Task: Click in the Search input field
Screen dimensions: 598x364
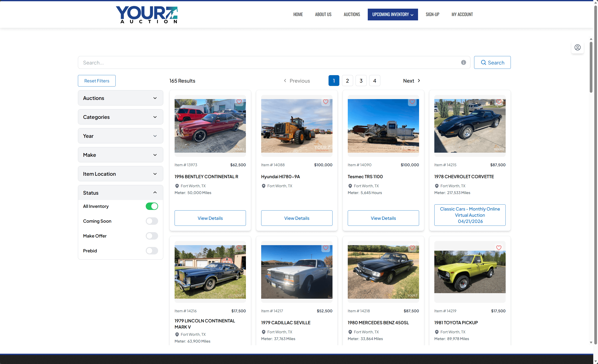Action: pos(274,63)
